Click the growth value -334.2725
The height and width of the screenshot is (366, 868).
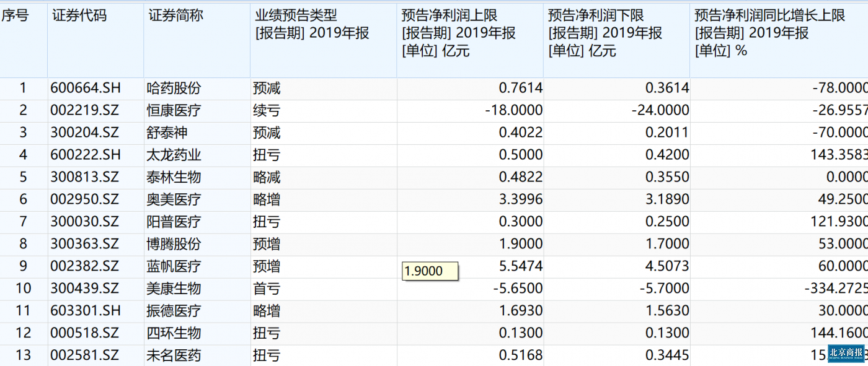836,289
